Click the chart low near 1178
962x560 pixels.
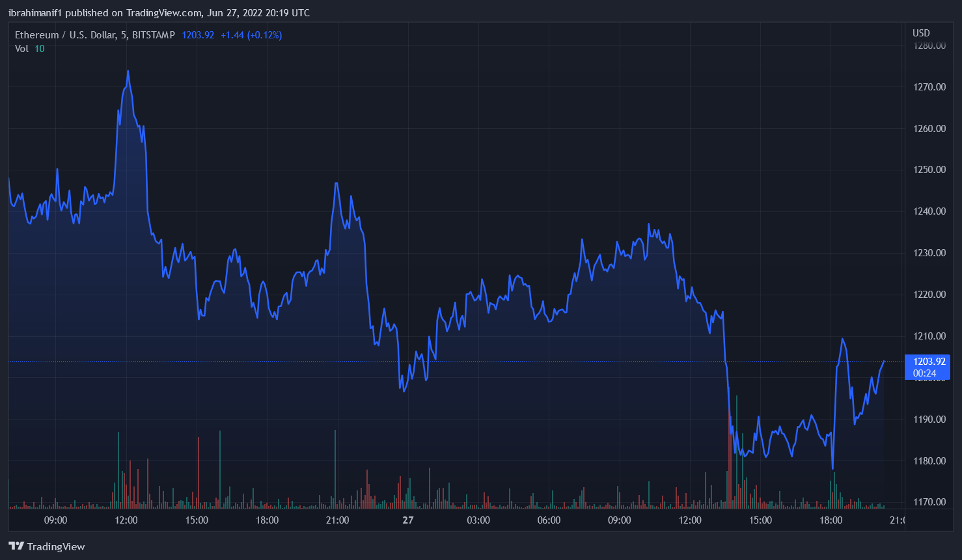(832, 468)
